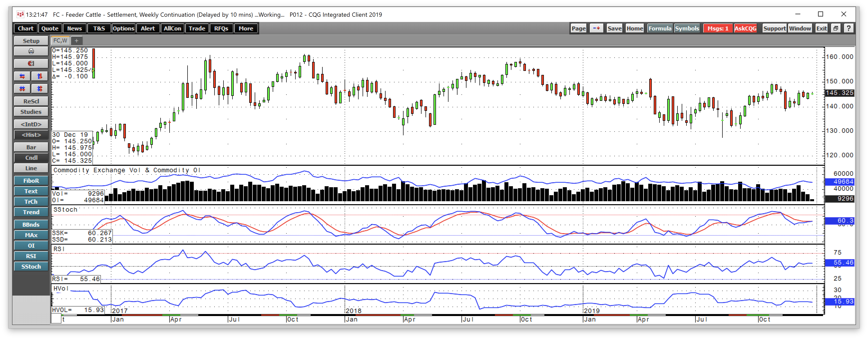868x339 pixels.
Task: Select the Text tool
Action: pyautogui.click(x=31, y=191)
